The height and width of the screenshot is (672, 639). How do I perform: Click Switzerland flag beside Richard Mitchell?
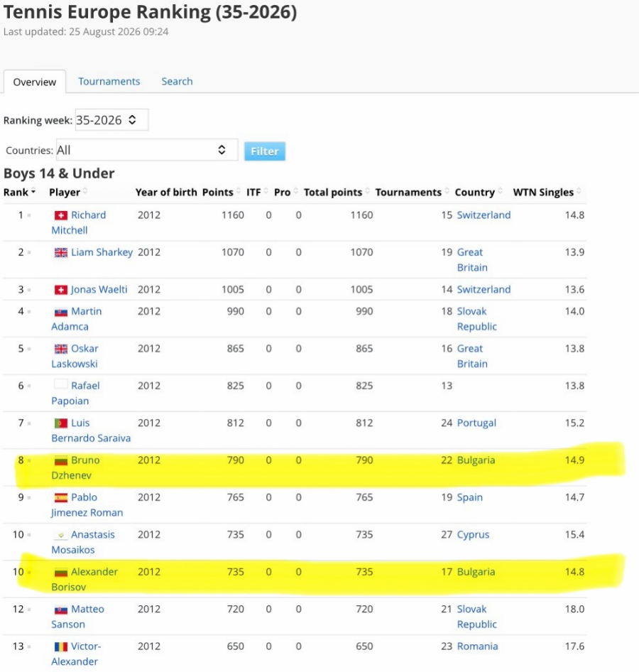tap(61, 215)
